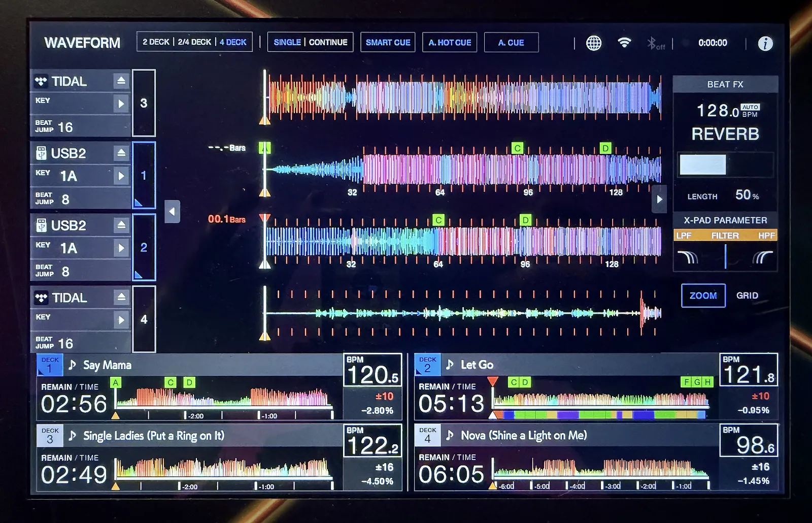The height and width of the screenshot is (523, 812).
Task: Select hot cue D on deck 1 waveform
Action: [605, 148]
